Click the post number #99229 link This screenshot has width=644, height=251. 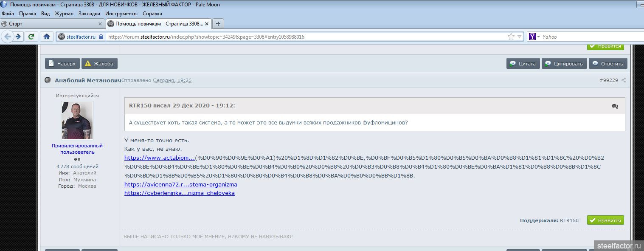click(x=609, y=80)
